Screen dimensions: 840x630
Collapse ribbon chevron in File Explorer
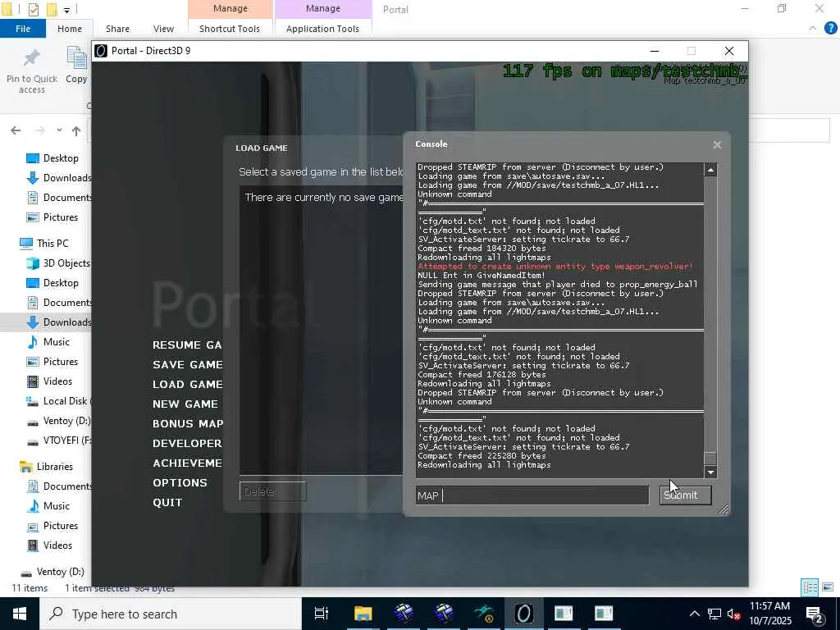pos(813,29)
